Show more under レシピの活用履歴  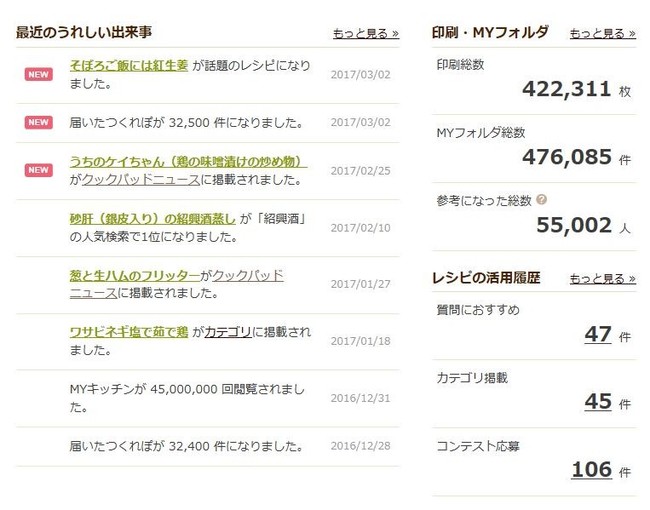[x=603, y=278]
